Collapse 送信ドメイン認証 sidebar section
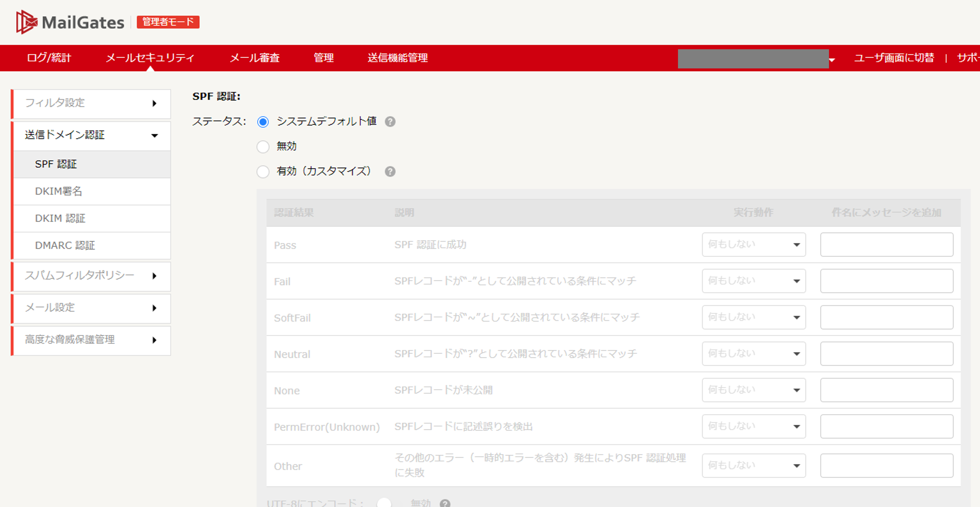 coord(154,135)
